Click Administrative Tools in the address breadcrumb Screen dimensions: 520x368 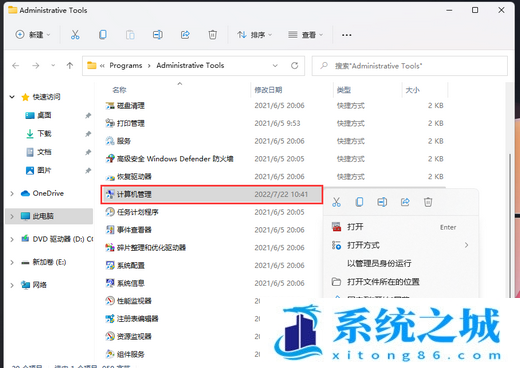pos(190,65)
